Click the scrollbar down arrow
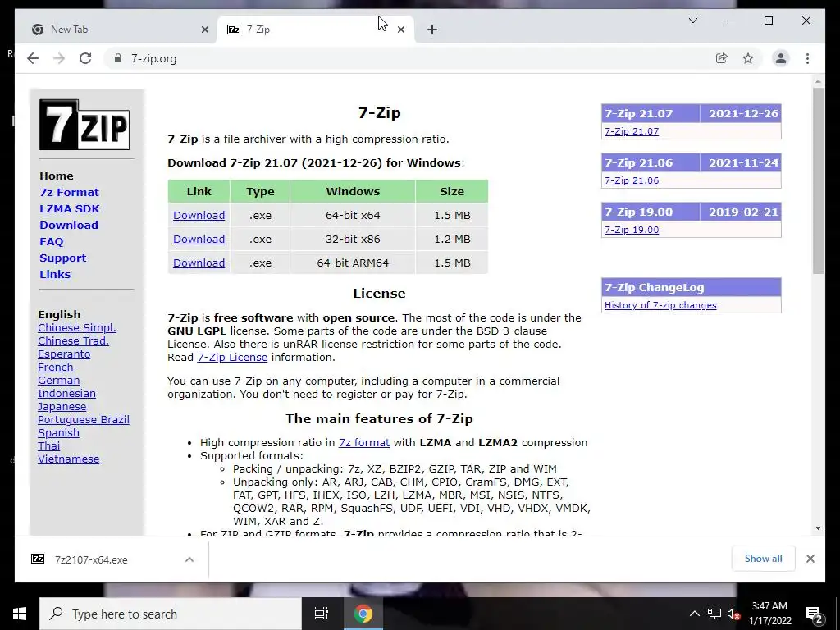This screenshot has width=840, height=630. [x=818, y=528]
